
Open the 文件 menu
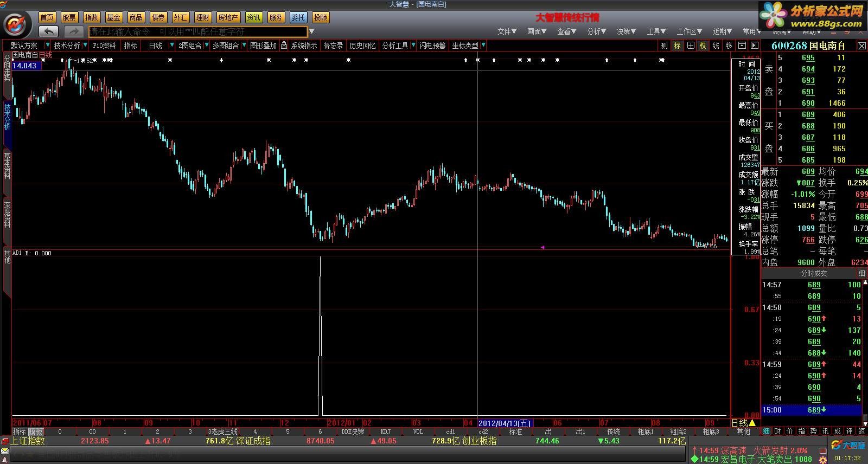coord(507,31)
